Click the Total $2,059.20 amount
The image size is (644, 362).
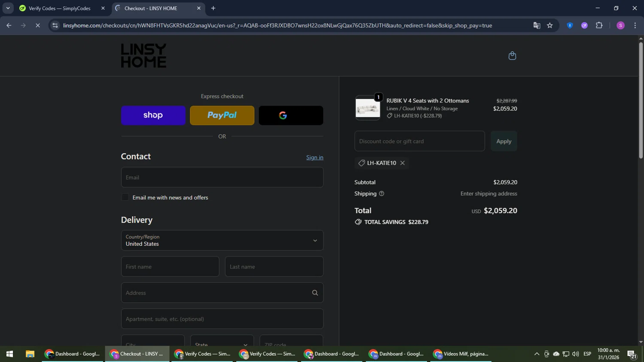coord(500,211)
